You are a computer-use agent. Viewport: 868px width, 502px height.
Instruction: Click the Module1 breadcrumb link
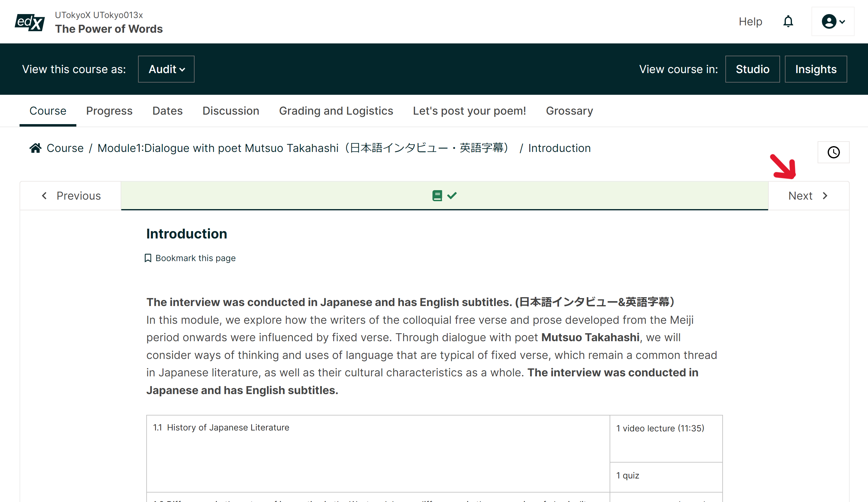[x=303, y=148]
